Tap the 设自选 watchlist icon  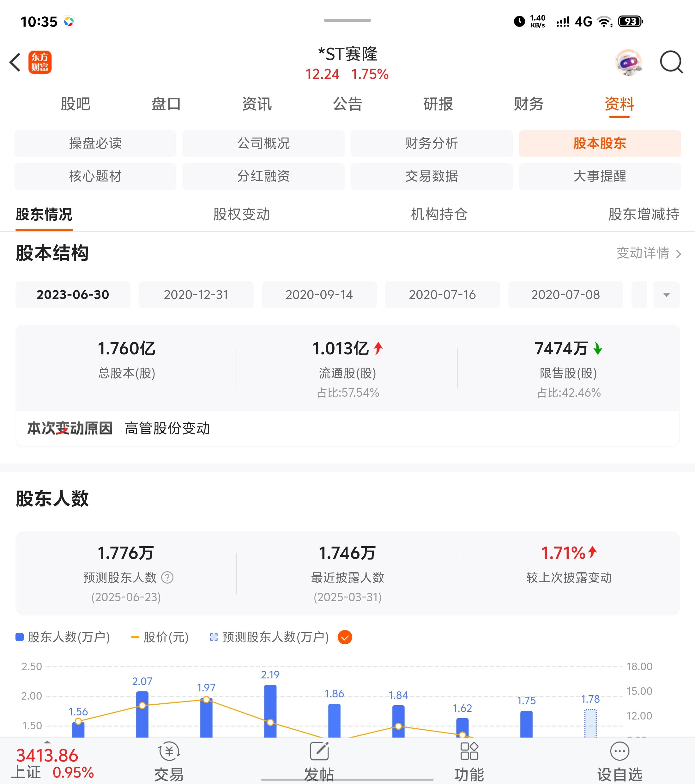click(619, 752)
